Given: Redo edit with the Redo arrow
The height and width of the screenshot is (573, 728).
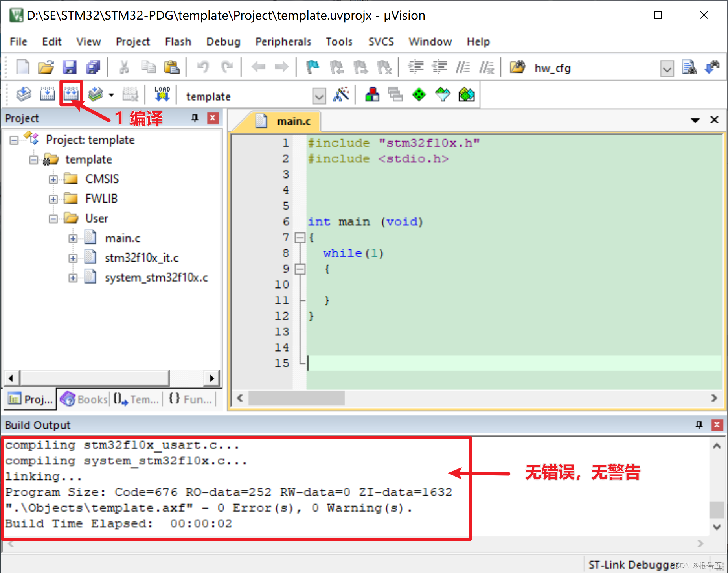Looking at the screenshot, I should coord(227,67).
